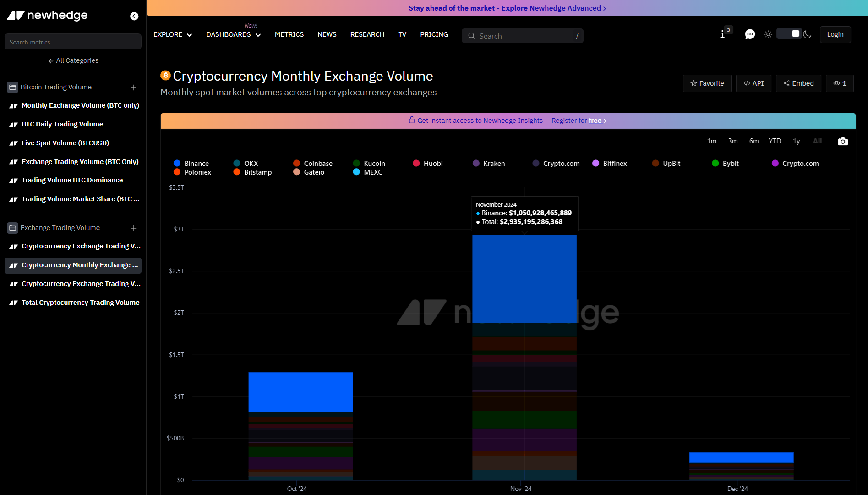Click the December 2024 Binance bar

click(x=741, y=457)
